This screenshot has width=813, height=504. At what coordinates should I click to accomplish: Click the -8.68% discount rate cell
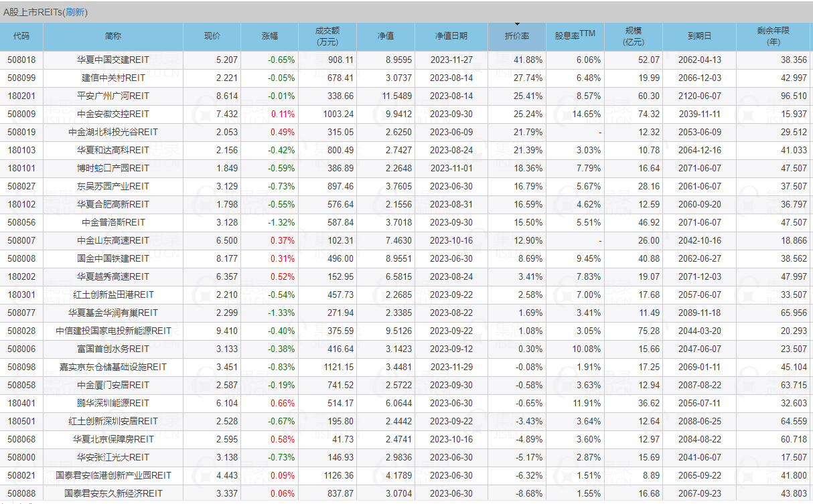coord(516,493)
